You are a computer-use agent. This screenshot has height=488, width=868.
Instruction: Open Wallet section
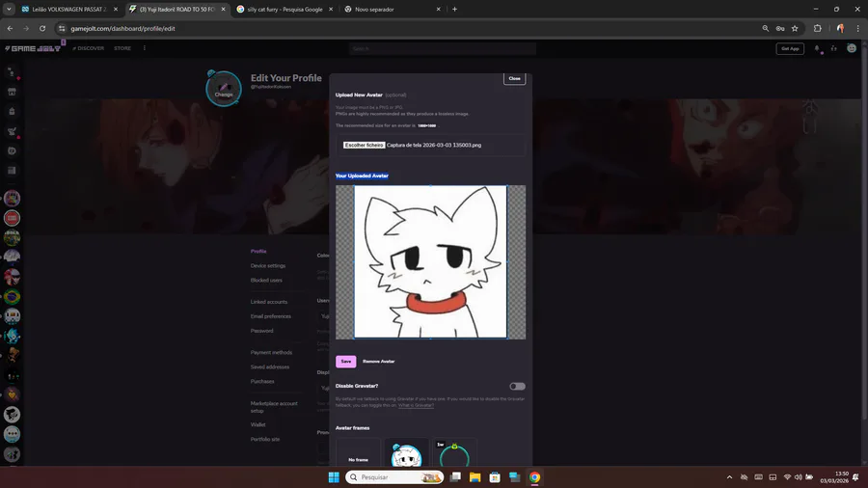(x=258, y=425)
